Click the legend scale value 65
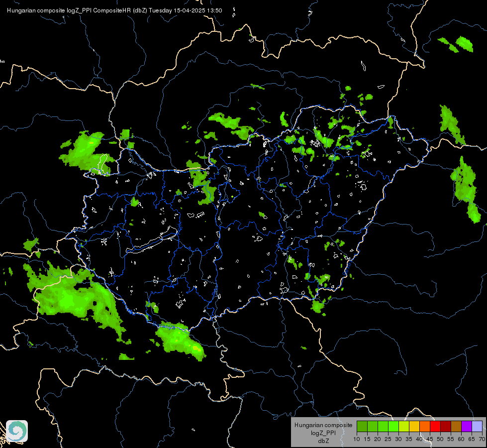This screenshot has width=487, height=448. click(x=472, y=439)
